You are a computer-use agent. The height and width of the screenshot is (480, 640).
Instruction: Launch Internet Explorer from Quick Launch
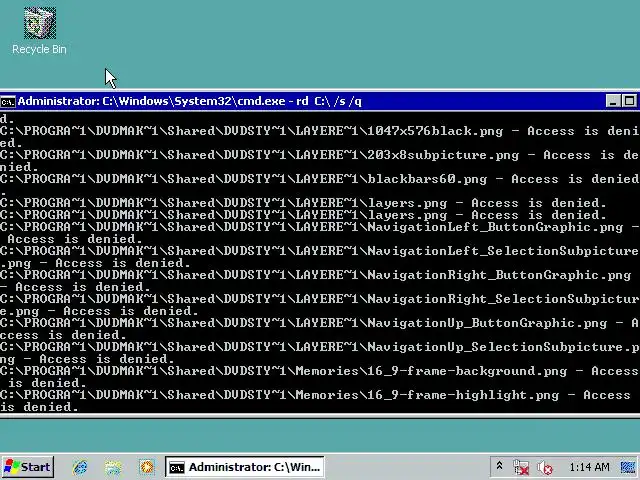80,467
